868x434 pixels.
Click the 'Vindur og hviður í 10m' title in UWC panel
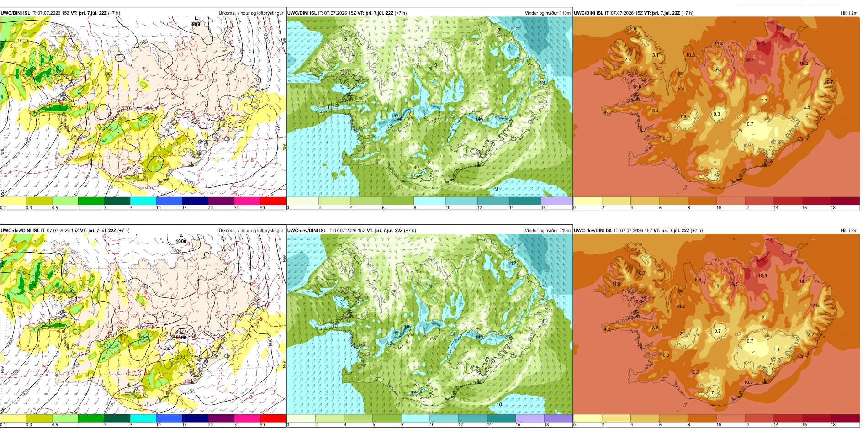(x=547, y=13)
